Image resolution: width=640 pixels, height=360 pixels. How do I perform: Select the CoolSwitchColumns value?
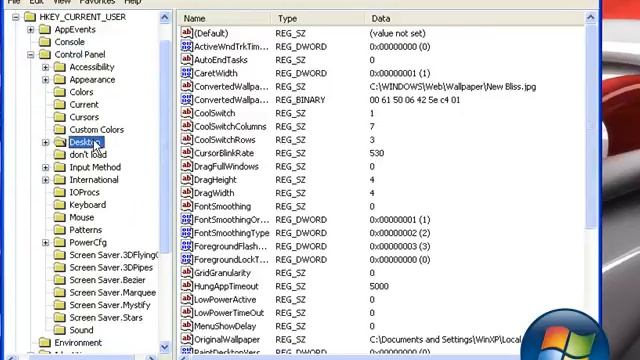230,127
